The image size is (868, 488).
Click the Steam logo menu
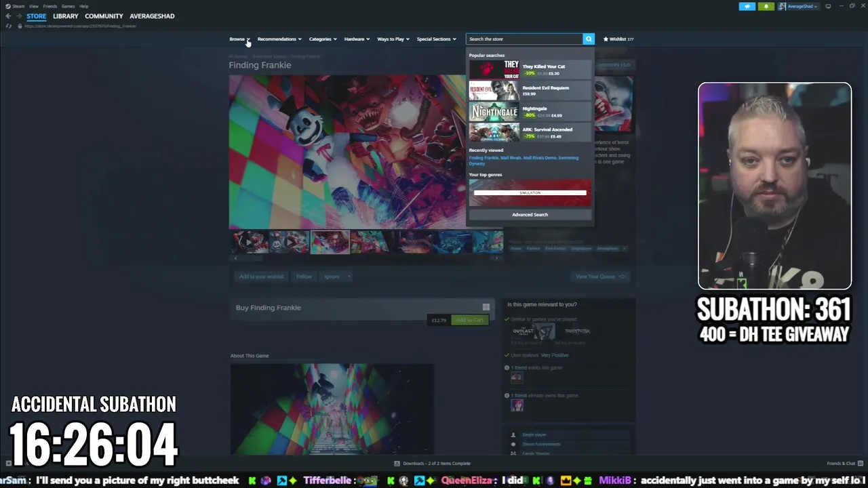[x=7, y=6]
